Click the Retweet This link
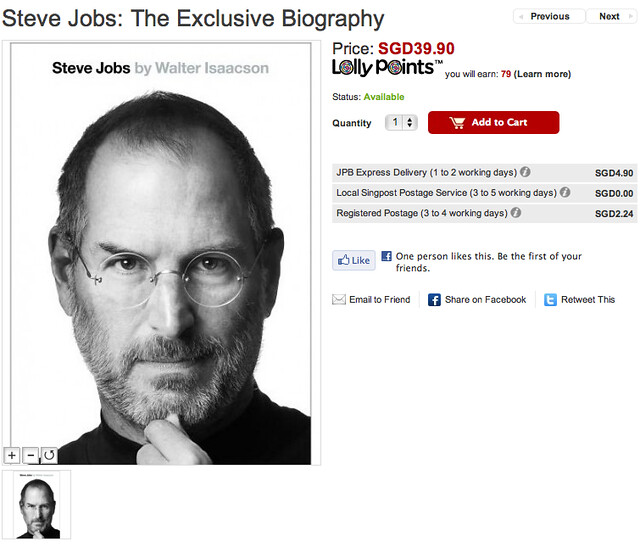This screenshot has width=640, height=547. click(588, 300)
